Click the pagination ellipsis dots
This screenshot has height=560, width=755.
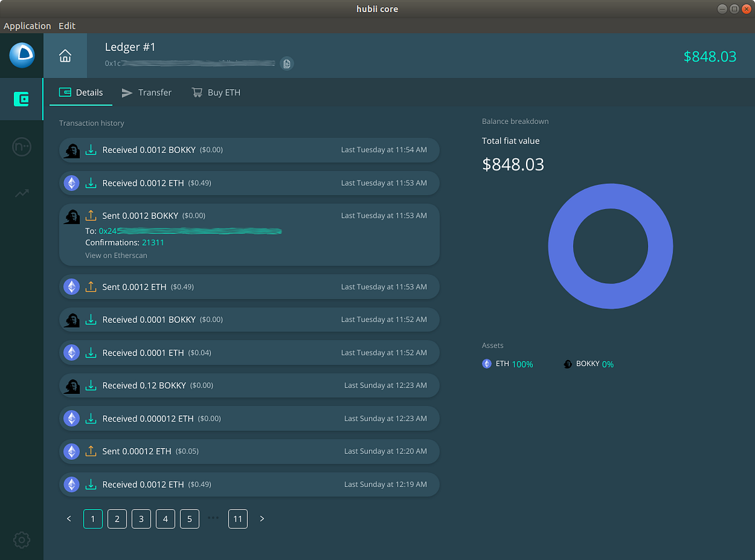point(213,518)
